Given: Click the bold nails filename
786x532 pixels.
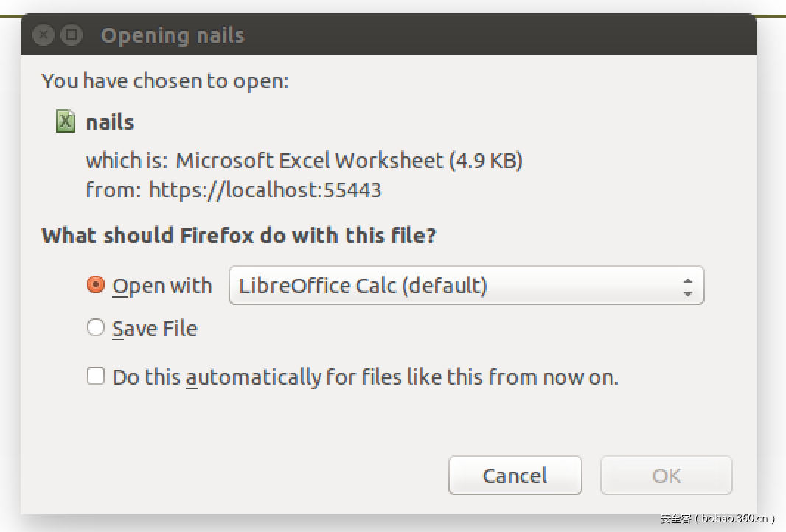Looking at the screenshot, I should point(110,122).
